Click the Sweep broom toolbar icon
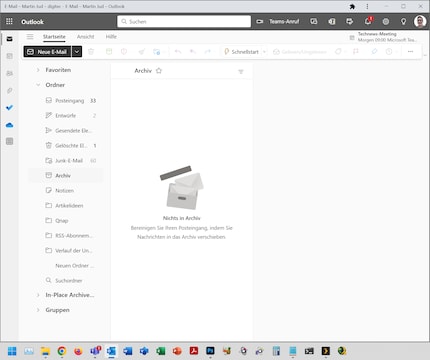The width and height of the screenshot is (430, 360). coord(141,52)
